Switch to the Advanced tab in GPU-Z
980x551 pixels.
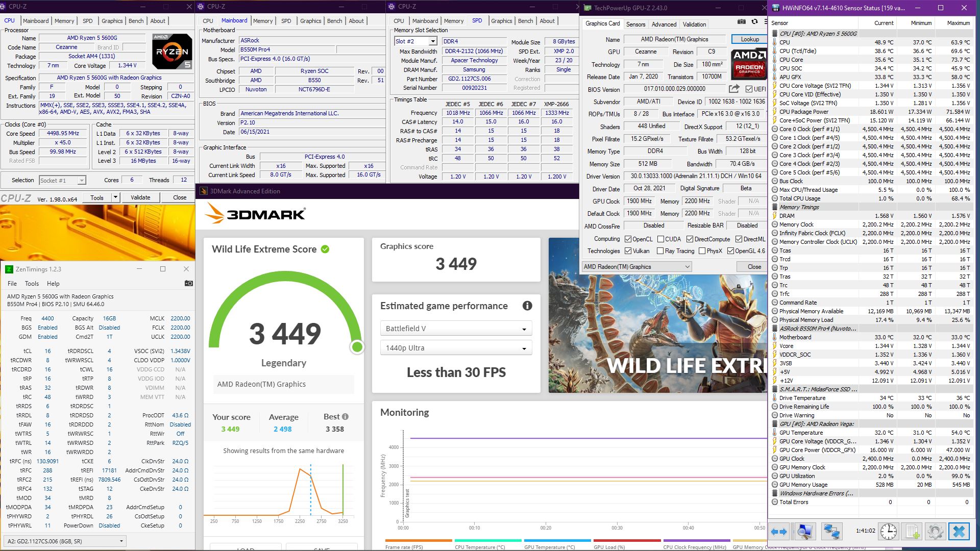664,24
